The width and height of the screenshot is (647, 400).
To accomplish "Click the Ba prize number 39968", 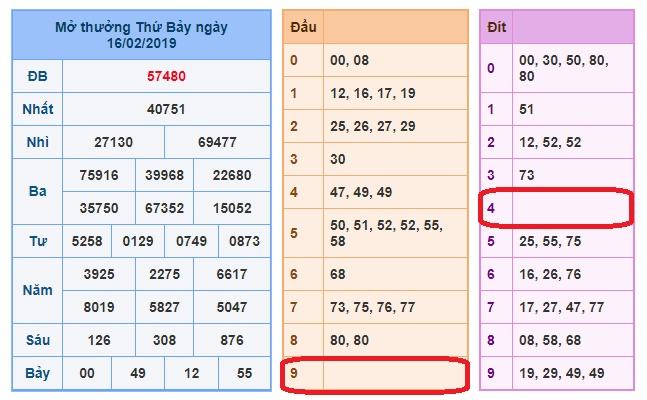I will coord(165,175).
